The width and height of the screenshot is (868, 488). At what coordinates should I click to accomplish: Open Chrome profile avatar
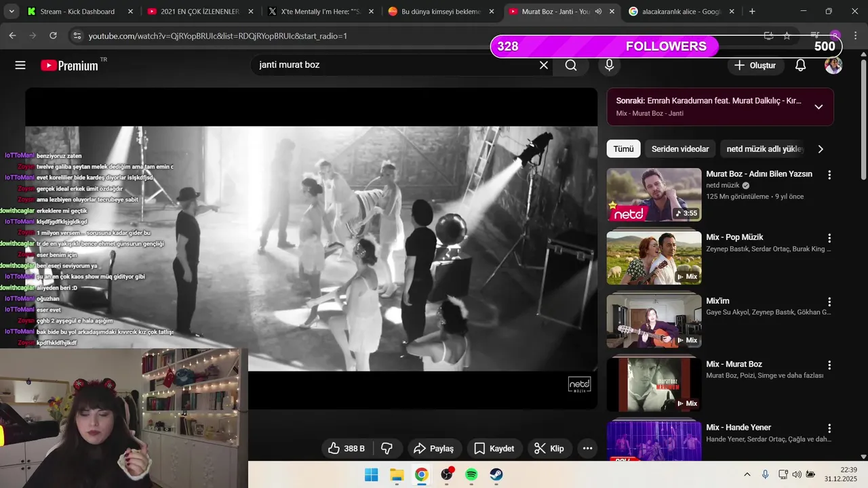tap(835, 35)
